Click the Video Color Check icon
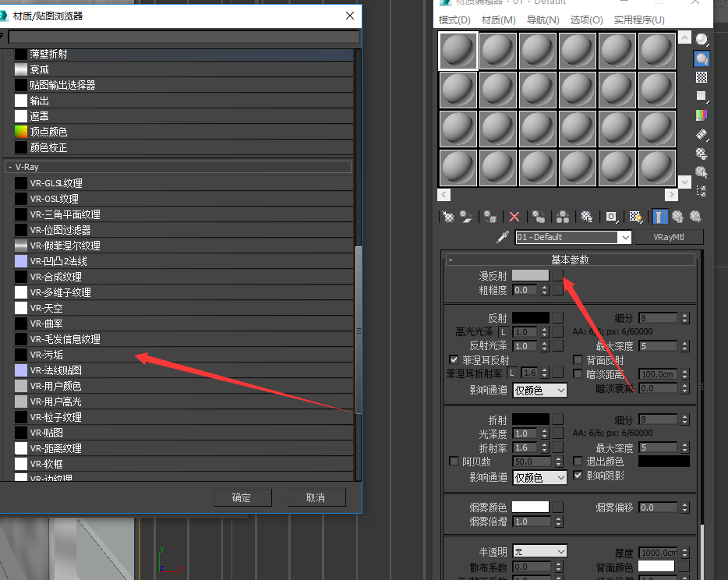728x580 pixels. pos(701,115)
